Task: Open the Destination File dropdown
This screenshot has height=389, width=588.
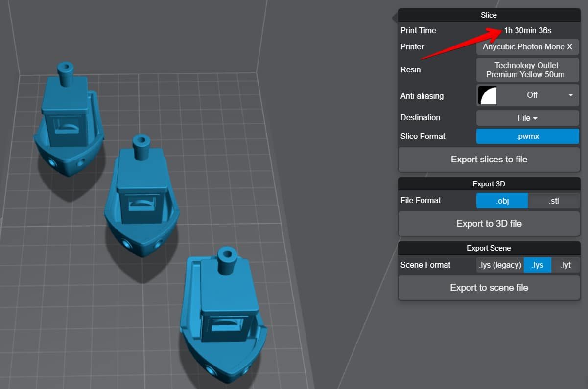Action: pos(527,118)
